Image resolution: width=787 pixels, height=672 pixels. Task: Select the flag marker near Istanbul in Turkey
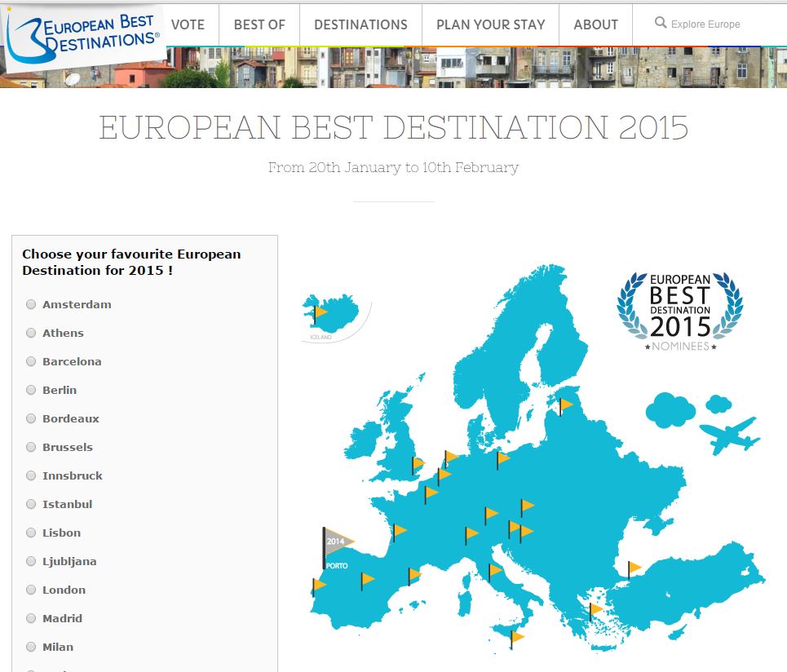pyautogui.click(x=634, y=568)
